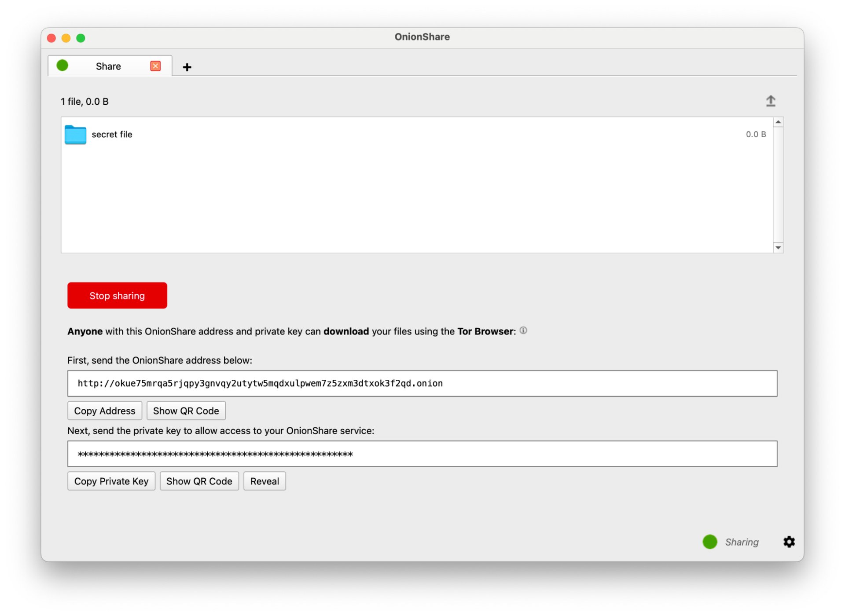Click the masked private key field
845x616 pixels.
(422, 454)
